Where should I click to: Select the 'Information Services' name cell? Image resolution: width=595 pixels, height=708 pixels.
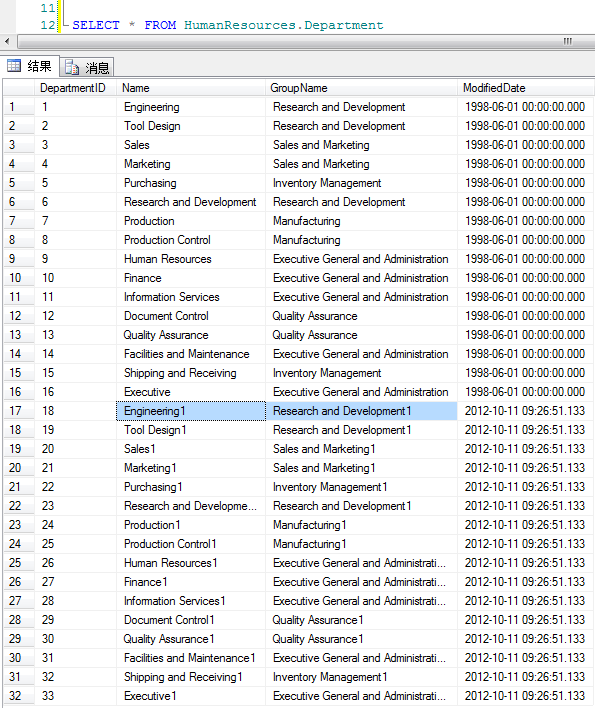tap(191, 297)
